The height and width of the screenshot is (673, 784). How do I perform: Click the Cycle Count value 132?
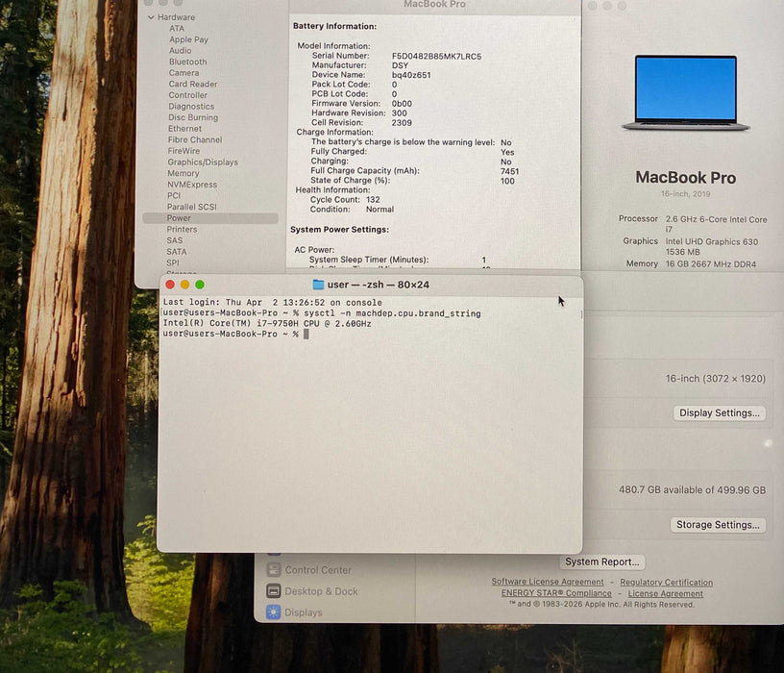coord(373,200)
